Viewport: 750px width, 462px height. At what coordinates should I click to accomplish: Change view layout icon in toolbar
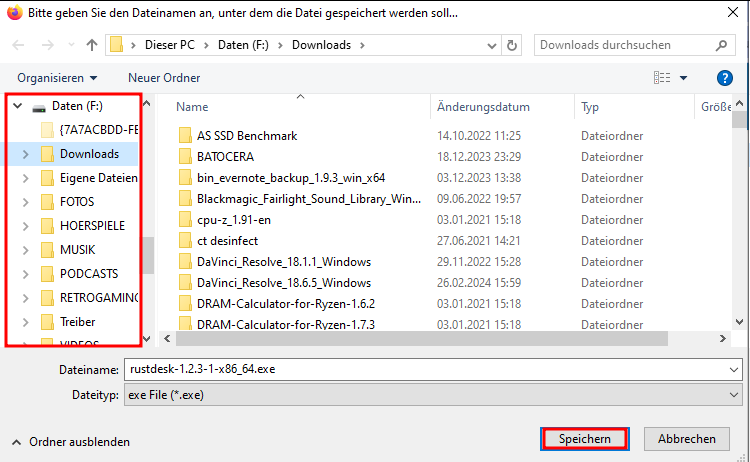[662, 77]
